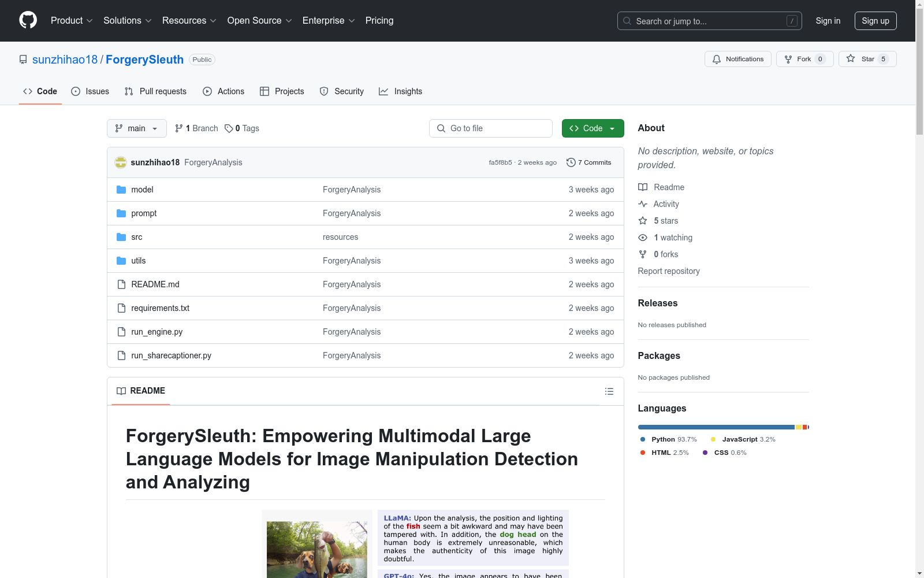Open the green Code dropdown button
The height and width of the screenshot is (578, 924).
pos(593,128)
